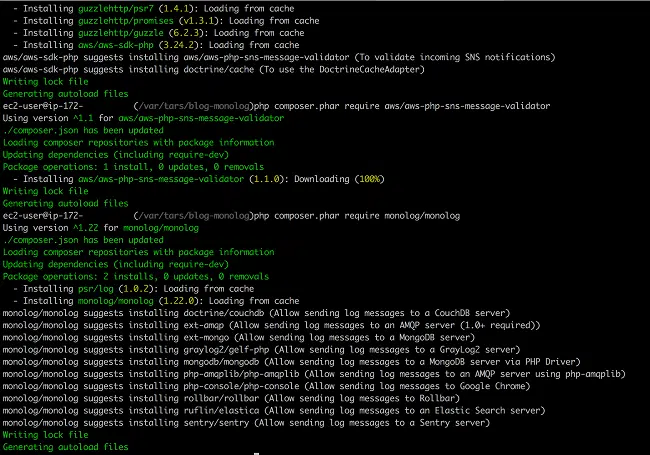Click the 'Downloading (100%)' text
This screenshot has height=455, width=650.
pos(339,179)
